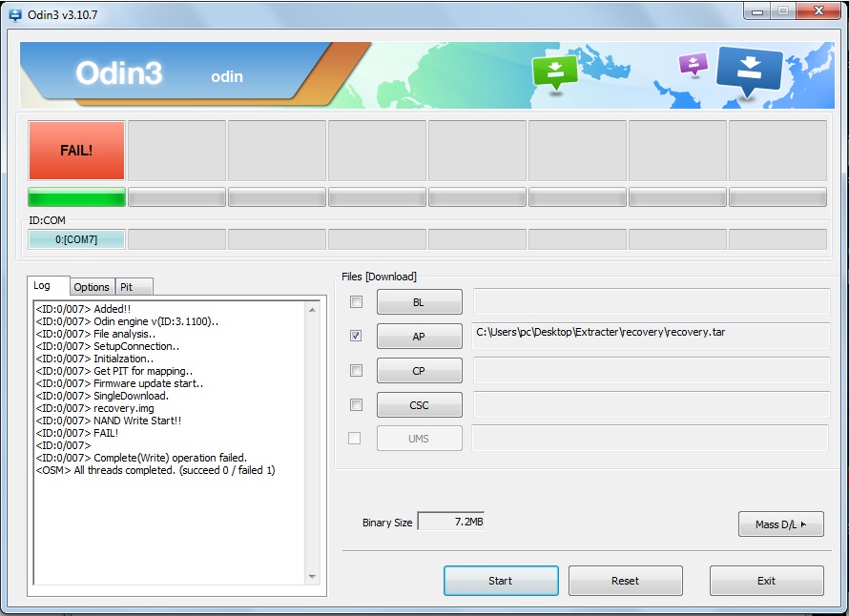Enable the CP file checkbox
This screenshot has height=616, width=849.
(x=356, y=371)
